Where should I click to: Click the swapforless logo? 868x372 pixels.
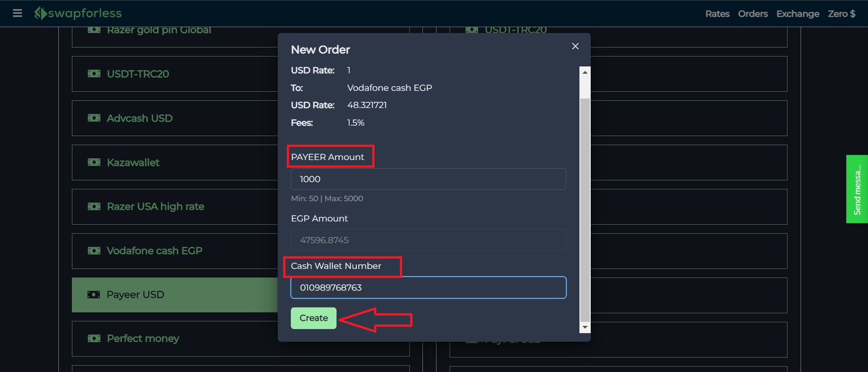pos(78,13)
